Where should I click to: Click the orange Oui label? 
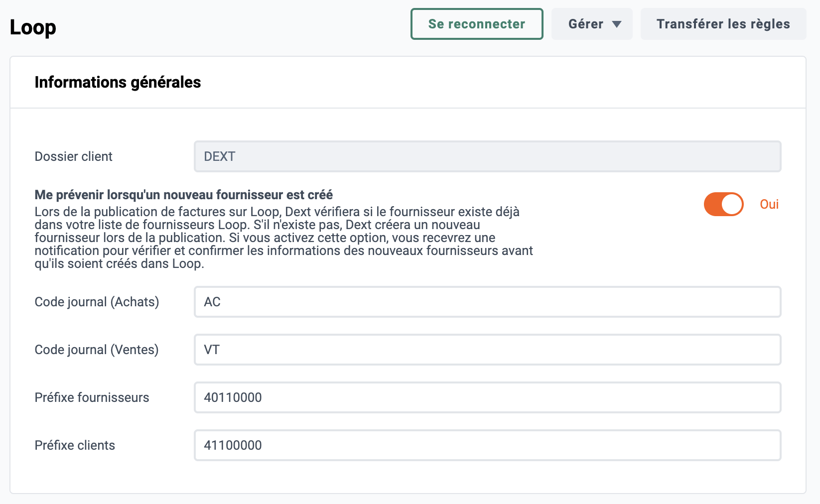(x=769, y=204)
